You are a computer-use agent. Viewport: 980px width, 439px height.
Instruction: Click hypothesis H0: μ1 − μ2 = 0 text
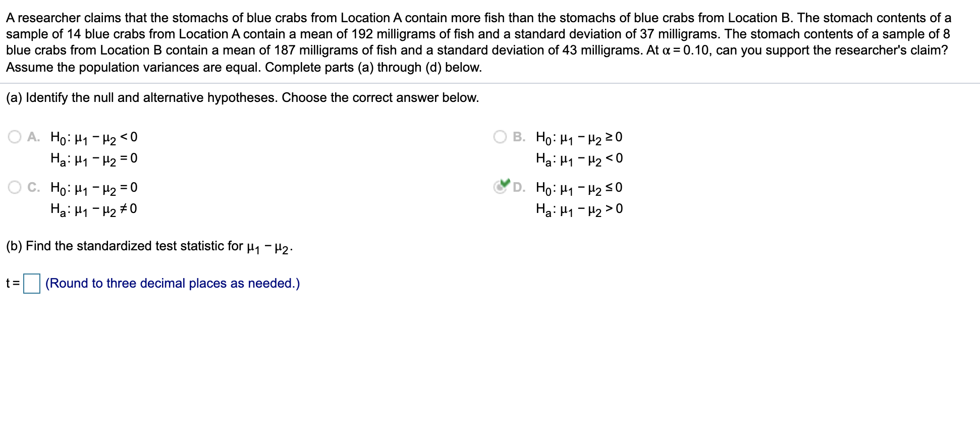(x=93, y=188)
